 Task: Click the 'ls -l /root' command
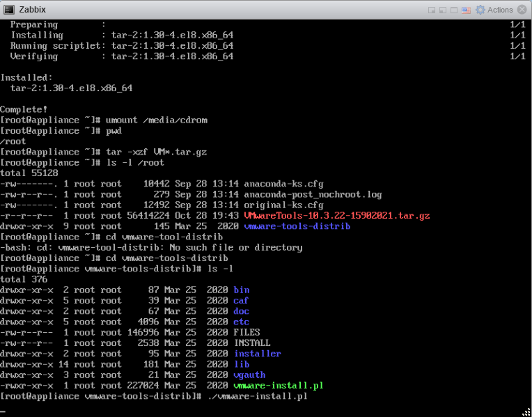pyautogui.click(x=135, y=162)
